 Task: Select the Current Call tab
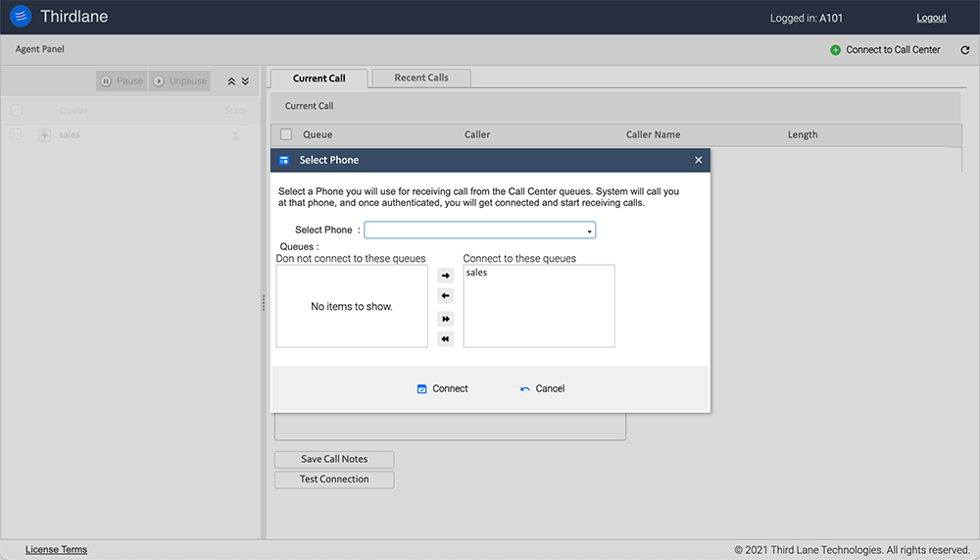(x=318, y=78)
